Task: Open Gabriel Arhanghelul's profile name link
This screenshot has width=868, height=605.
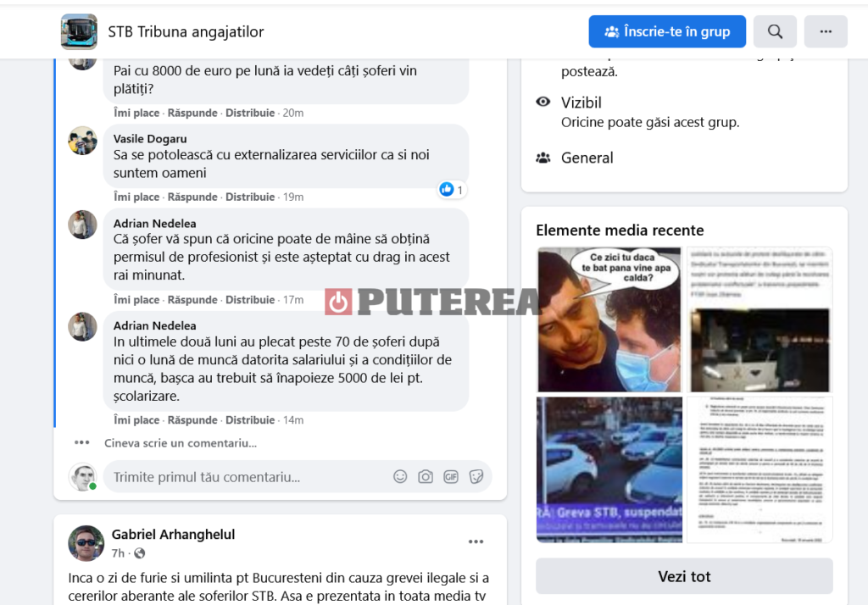Action: pyautogui.click(x=173, y=534)
